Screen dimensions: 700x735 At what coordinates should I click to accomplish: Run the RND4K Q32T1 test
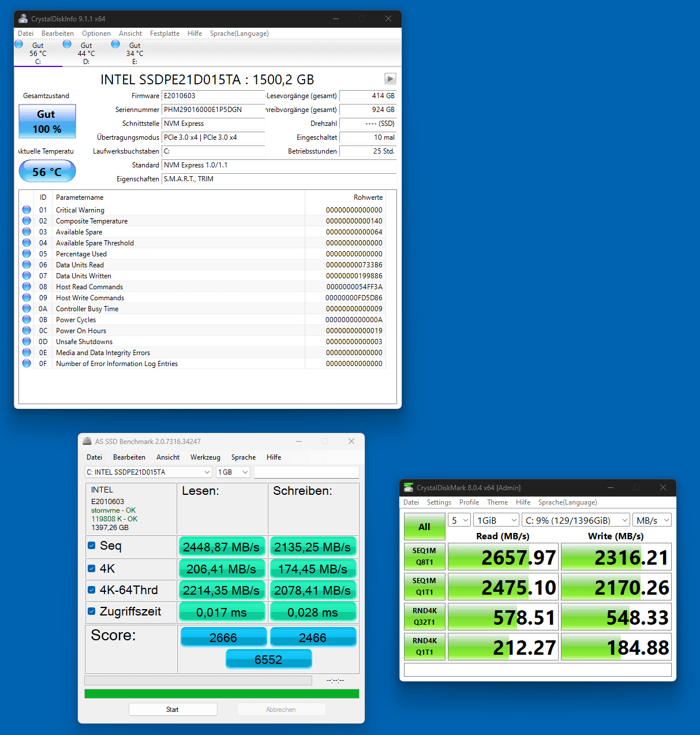(425, 617)
